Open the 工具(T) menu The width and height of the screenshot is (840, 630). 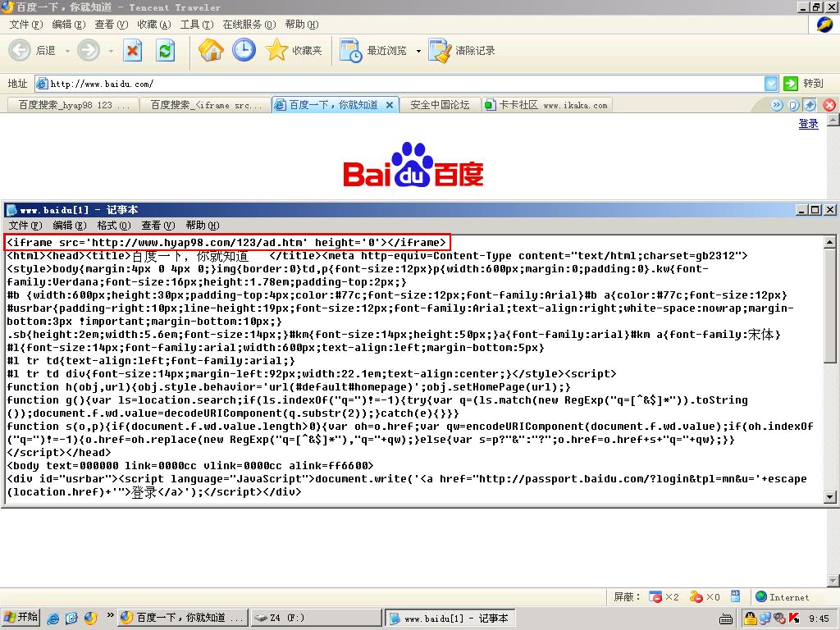click(x=197, y=25)
